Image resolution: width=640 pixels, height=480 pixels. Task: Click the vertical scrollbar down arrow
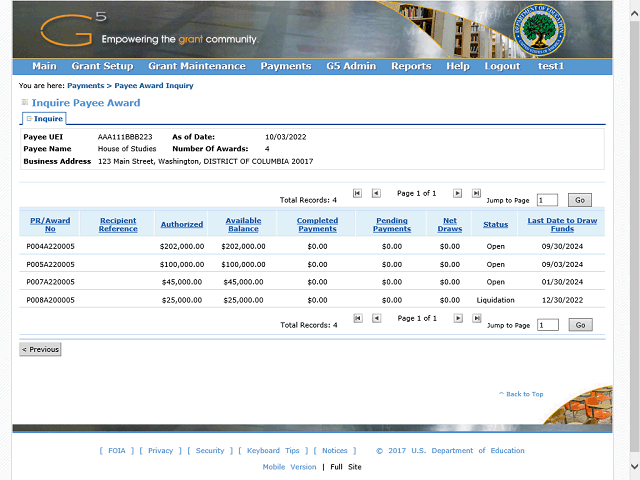634,467
